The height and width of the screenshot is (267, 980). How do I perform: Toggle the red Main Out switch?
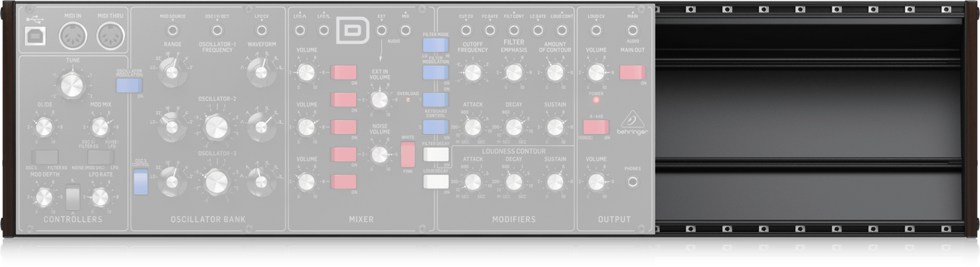click(x=633, y=73)
